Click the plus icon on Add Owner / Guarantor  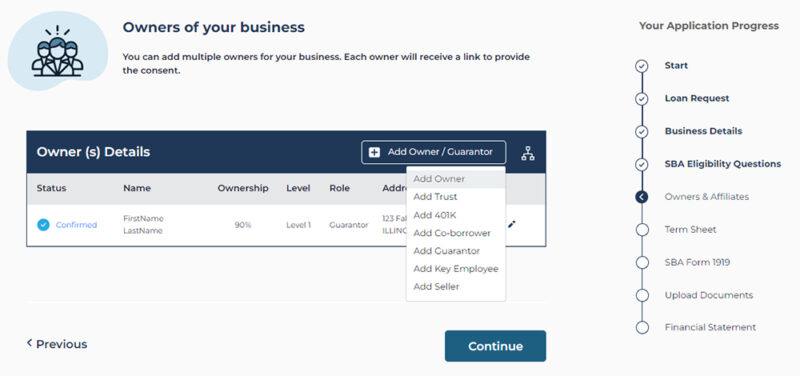(x=374, y=152)
